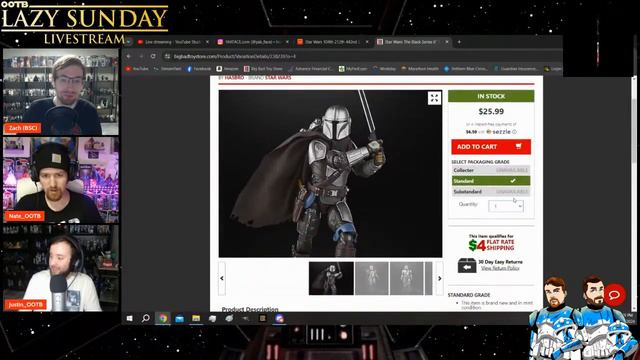
Task: Click the HASBRO manufacturer link
Action: [x=234, y=78]
